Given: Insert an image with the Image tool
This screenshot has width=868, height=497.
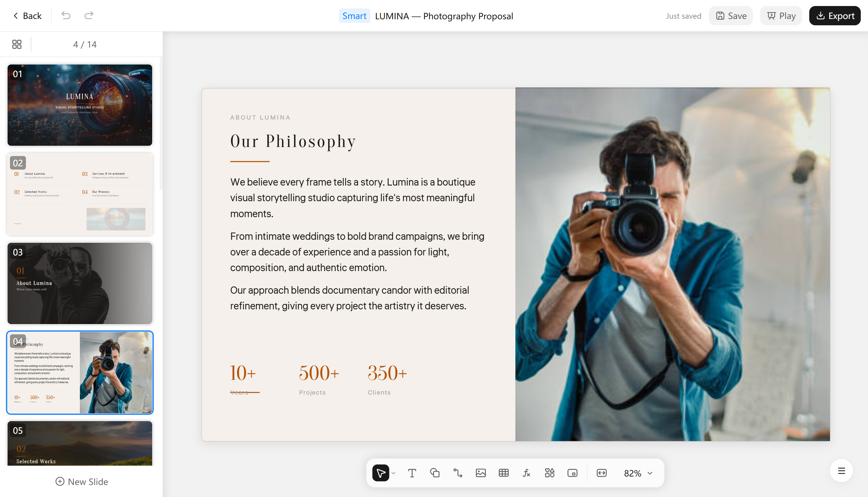Looking at the screenshot, I should pyautogui.click(x=480, y=473).
